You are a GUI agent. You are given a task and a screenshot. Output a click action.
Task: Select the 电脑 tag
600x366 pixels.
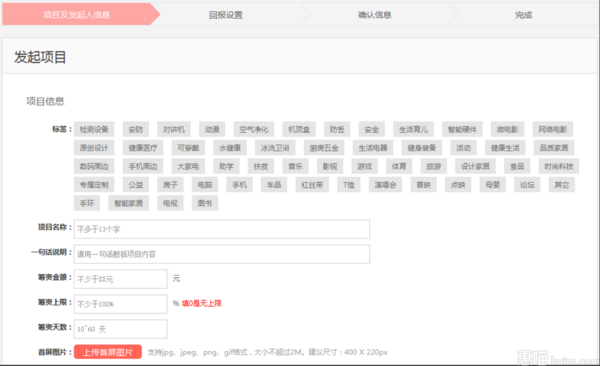205,185
